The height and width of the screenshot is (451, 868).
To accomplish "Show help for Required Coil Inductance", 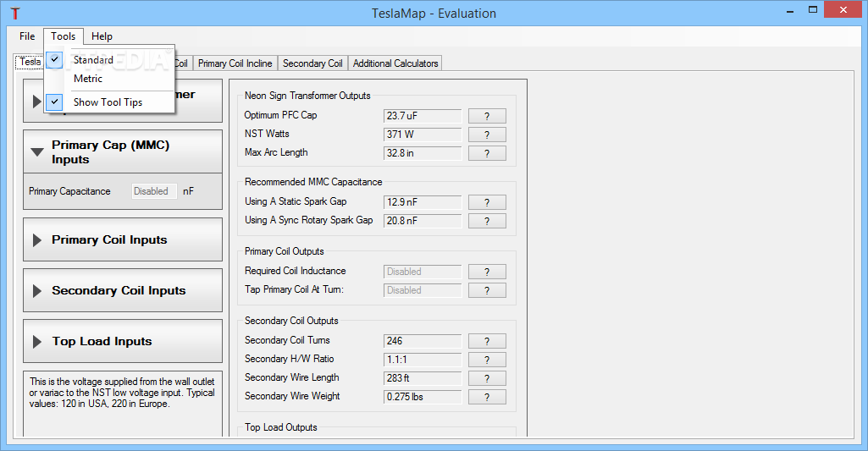I will (487, 272).
